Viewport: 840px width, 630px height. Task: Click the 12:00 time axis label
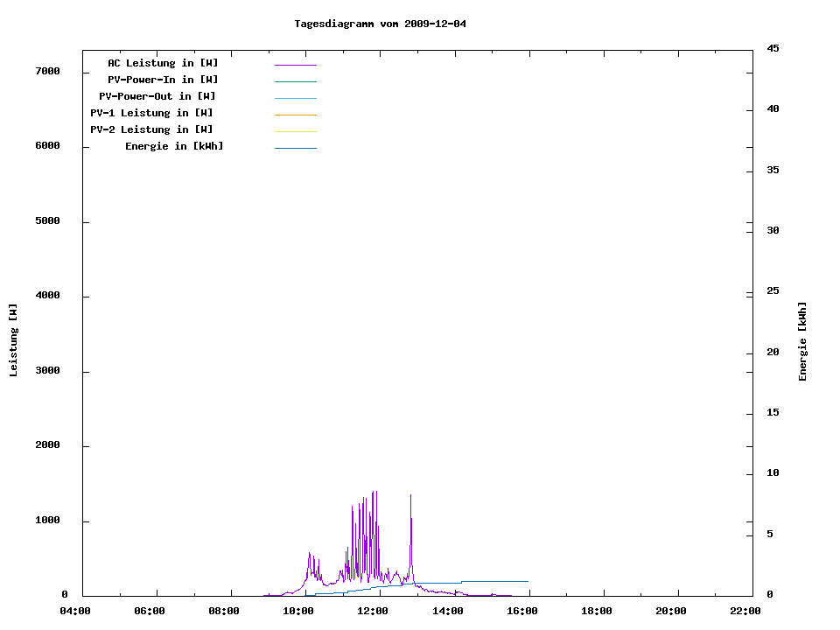coord(373,611)
